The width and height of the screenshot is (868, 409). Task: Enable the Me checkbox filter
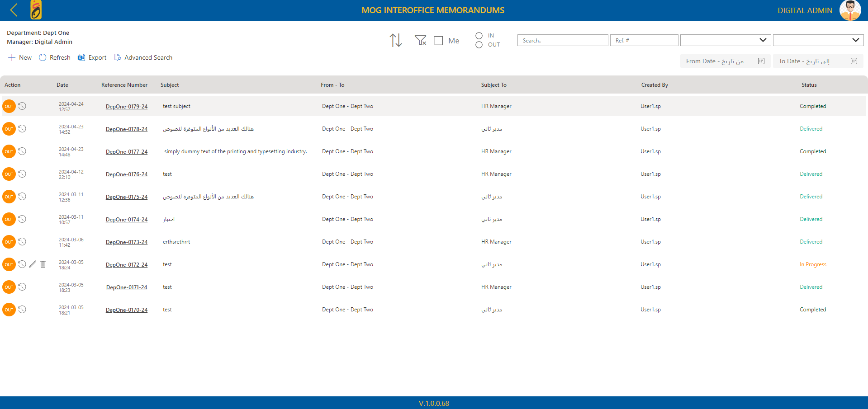point(438,40)
